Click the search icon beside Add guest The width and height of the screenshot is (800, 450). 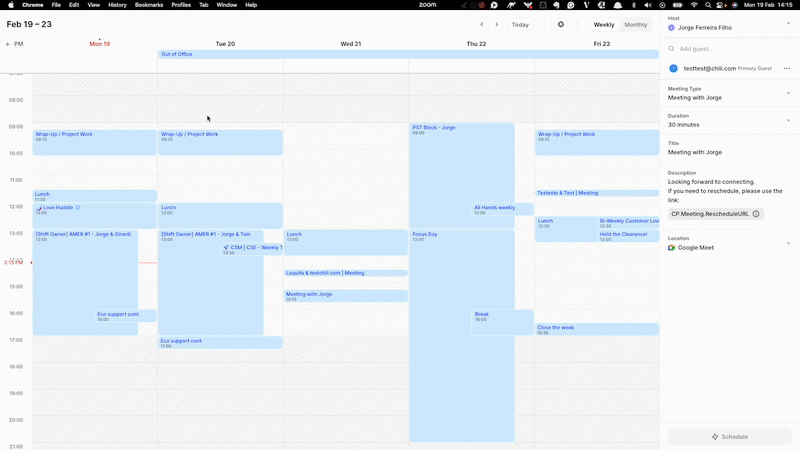tap(672, 48)
